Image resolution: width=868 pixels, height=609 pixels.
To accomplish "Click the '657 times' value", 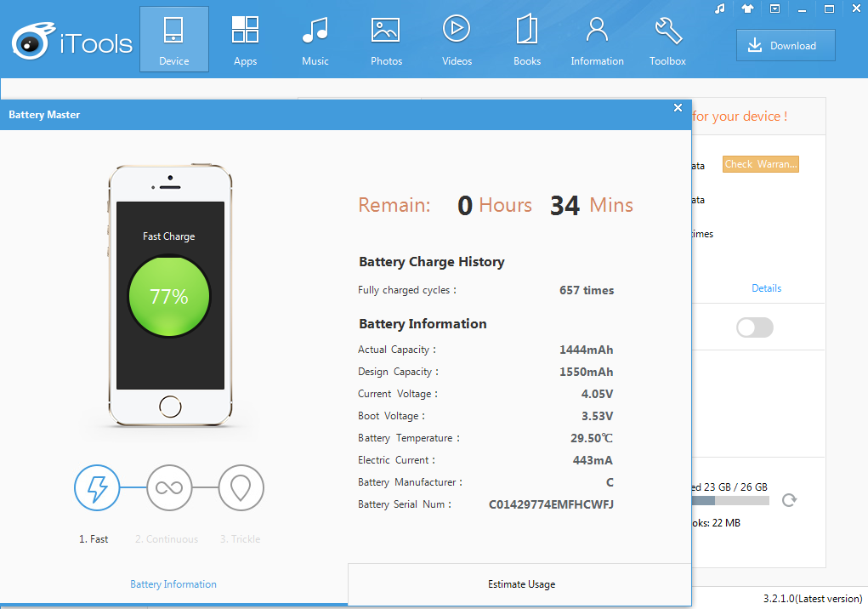I will [587, 290].
